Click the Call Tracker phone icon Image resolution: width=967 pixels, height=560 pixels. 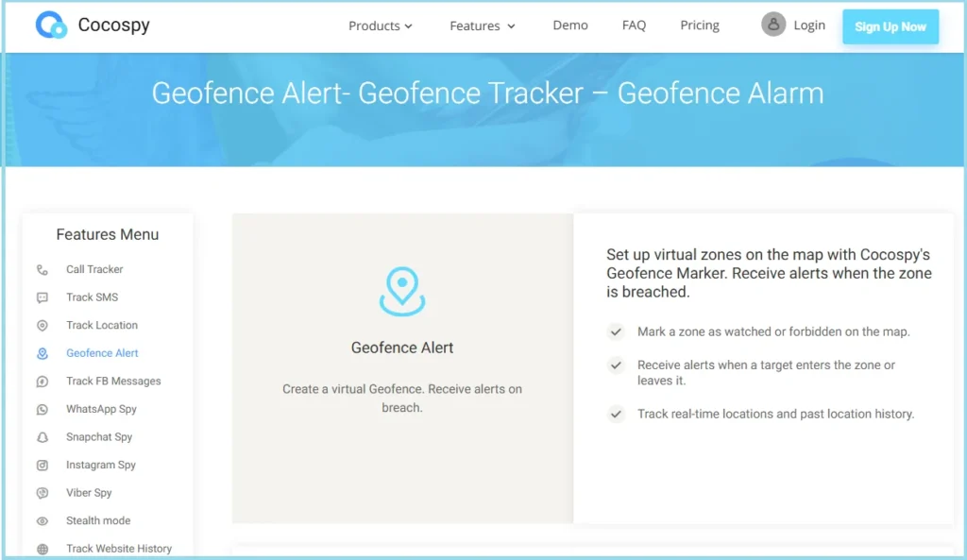[42, 270]
